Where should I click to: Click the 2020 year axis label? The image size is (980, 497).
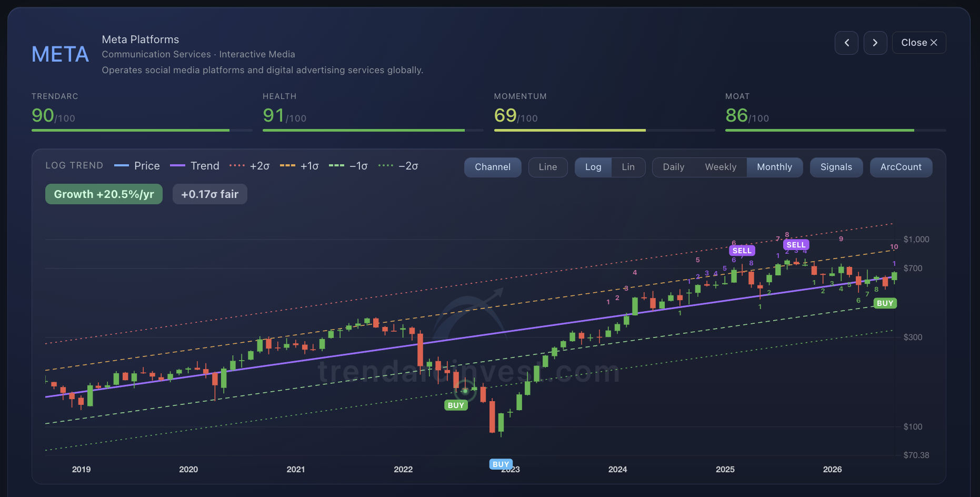[x=188, y=469]
